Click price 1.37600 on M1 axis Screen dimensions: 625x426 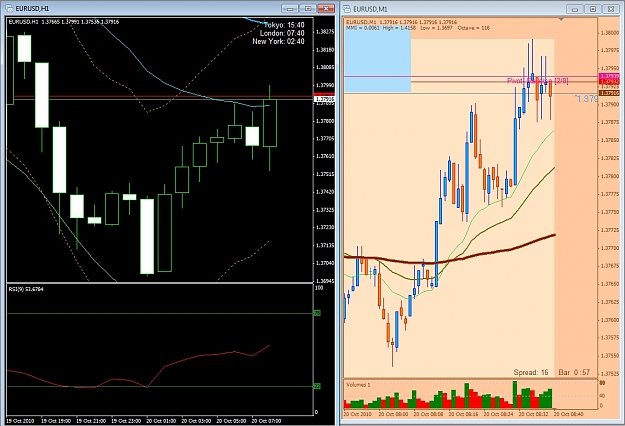(x=610, y=320)
